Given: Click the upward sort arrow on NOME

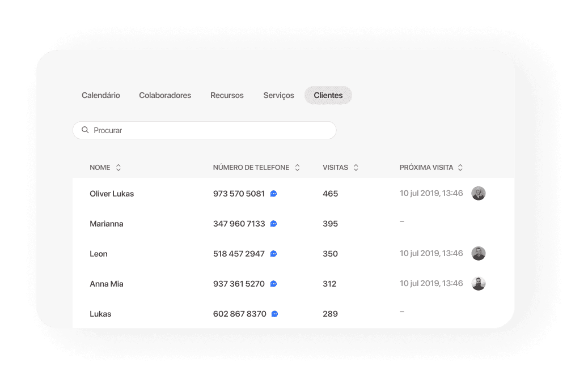Looking at the screenshot, I should 118,165.
